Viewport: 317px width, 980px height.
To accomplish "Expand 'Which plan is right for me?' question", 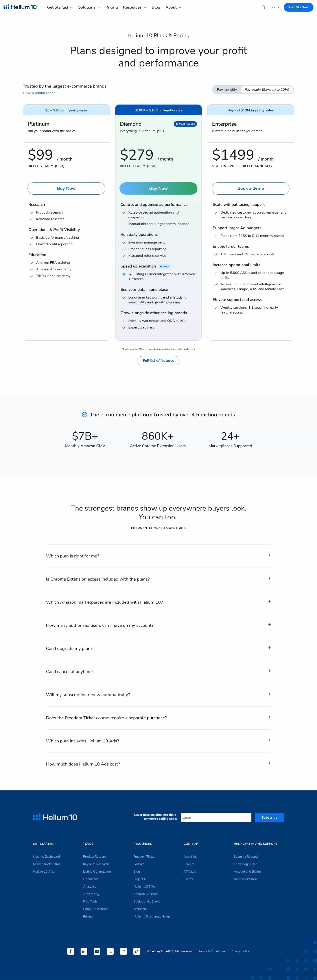I will 158,556.
